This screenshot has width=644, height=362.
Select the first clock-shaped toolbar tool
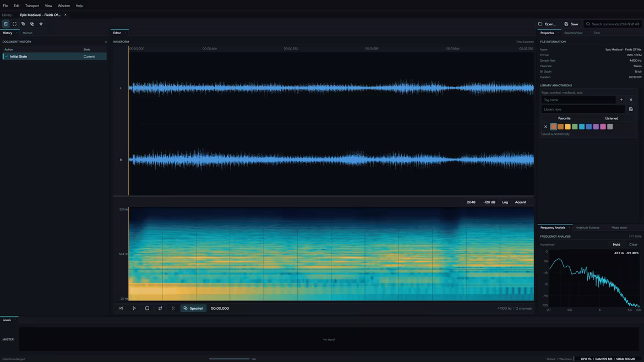tap(6, 24)
